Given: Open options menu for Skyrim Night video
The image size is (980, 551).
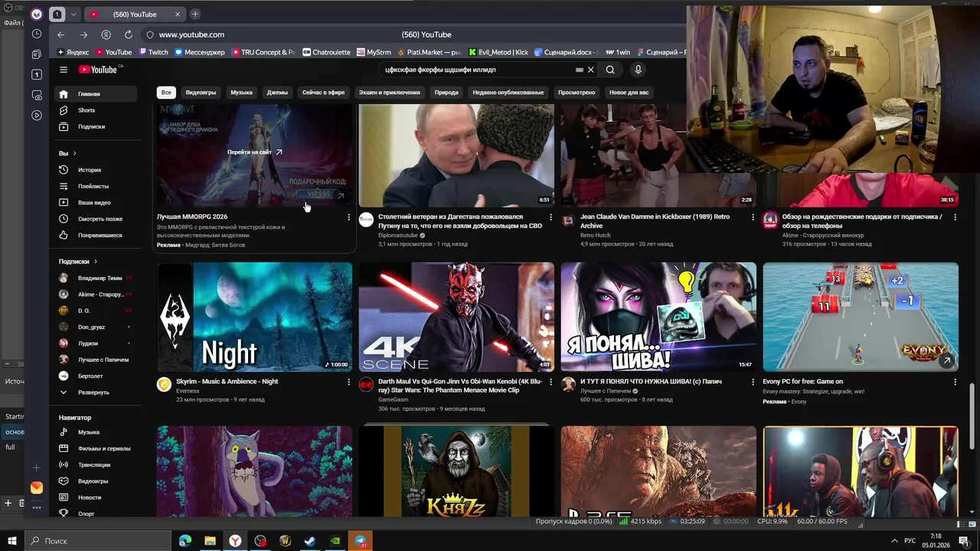Looking at the screenshot, I should point(348,382).
